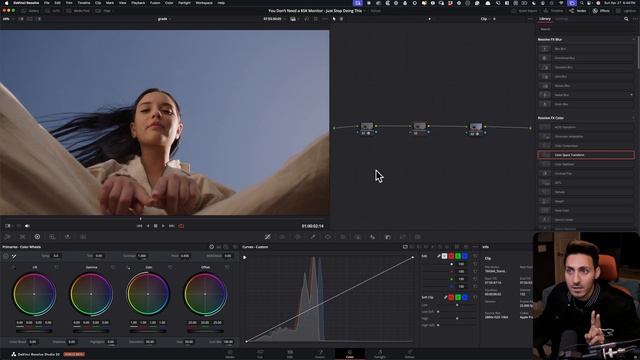Open the Sizing palette icon
Screen dimensions: 640x360
tap(403, 237)
